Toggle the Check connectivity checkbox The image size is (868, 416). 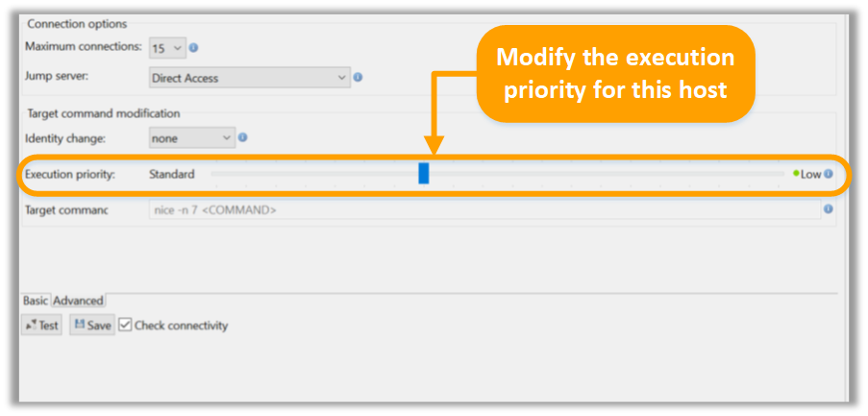tap(125, 326)
